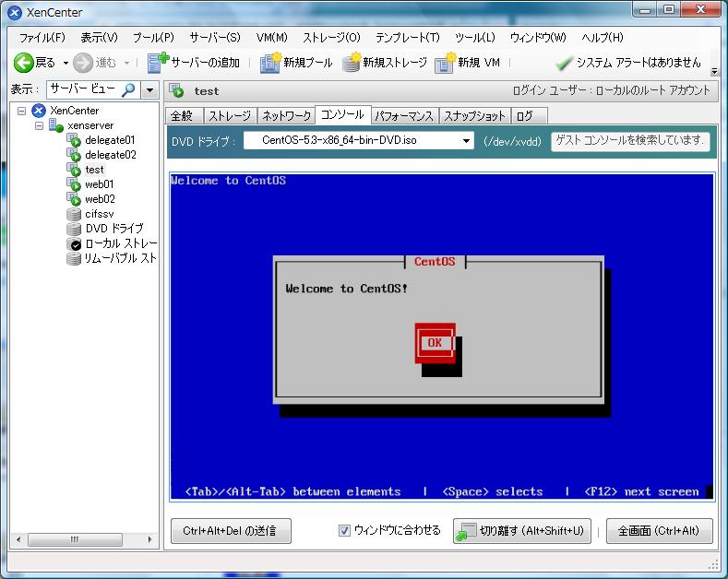The width and height of the screenshot is (728, 579).
Task: Click the delegate02 VM icon
Action: click(x=74, y=155)
